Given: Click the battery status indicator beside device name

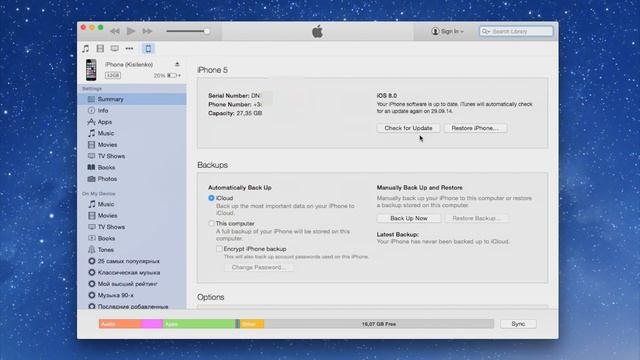Looking at the screenshot, I should click(x=167, y=76).
